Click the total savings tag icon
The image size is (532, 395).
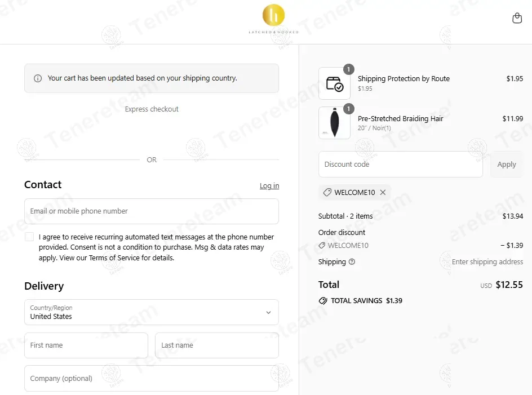click(x=323, y=301)
